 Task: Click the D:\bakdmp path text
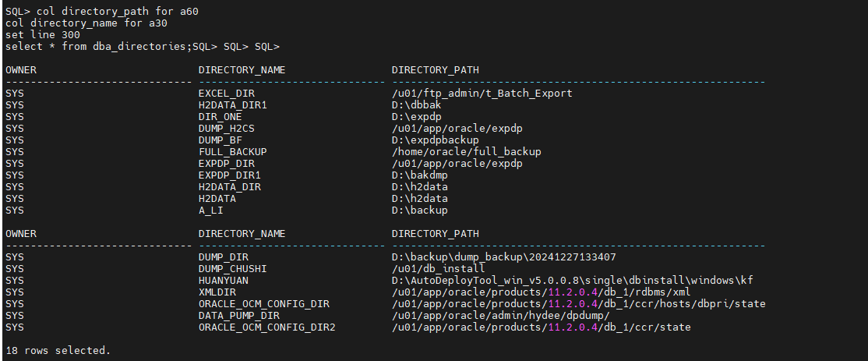click(419, 175)
